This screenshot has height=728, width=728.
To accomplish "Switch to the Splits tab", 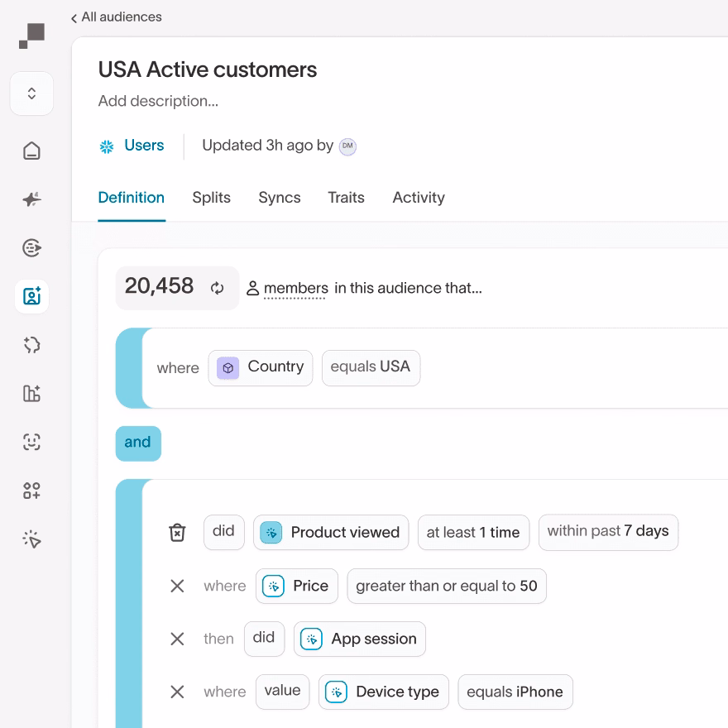I will pyautogui.click(x=211, y=198).
